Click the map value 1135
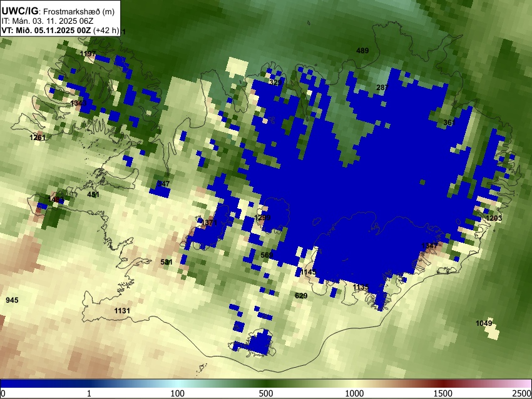This screenshot has height=399, width=532. [361, 287]
